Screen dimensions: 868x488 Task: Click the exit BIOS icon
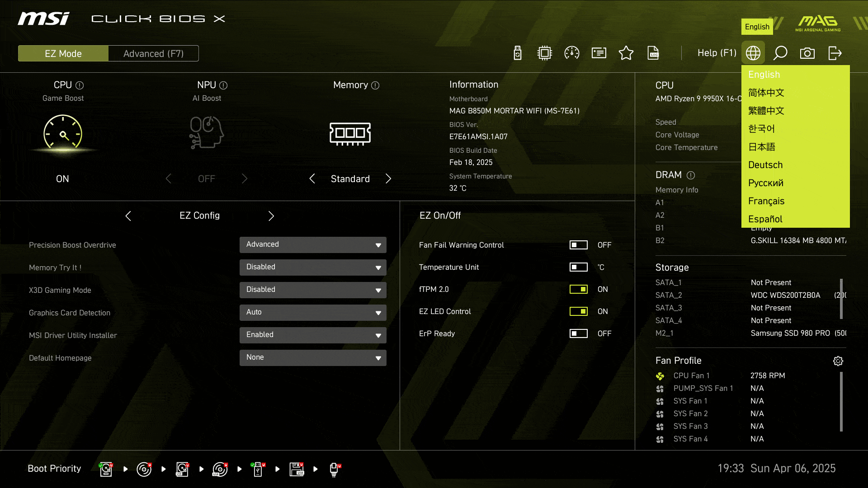point(835,53)
